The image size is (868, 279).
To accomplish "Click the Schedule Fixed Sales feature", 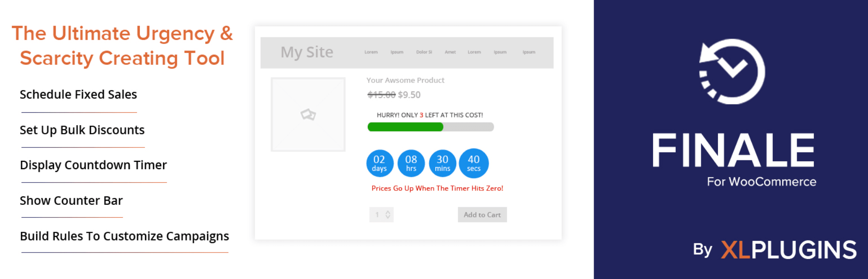I will tap(78, 95).
